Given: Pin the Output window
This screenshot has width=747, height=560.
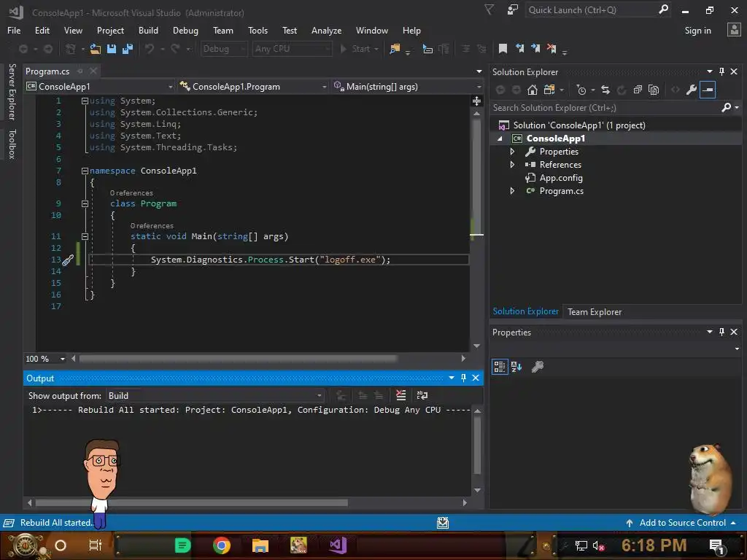Looking at the screenshot, I should tap(463, 378).
